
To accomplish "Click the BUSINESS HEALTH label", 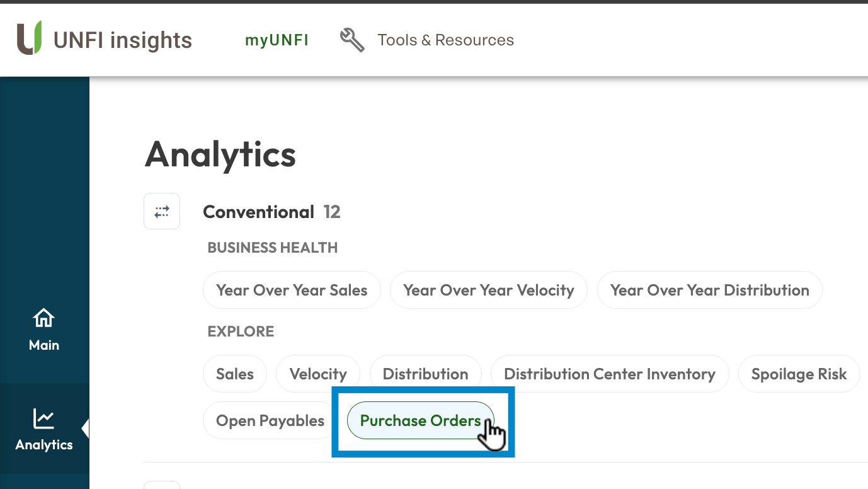I will click(x=273, y=248).
